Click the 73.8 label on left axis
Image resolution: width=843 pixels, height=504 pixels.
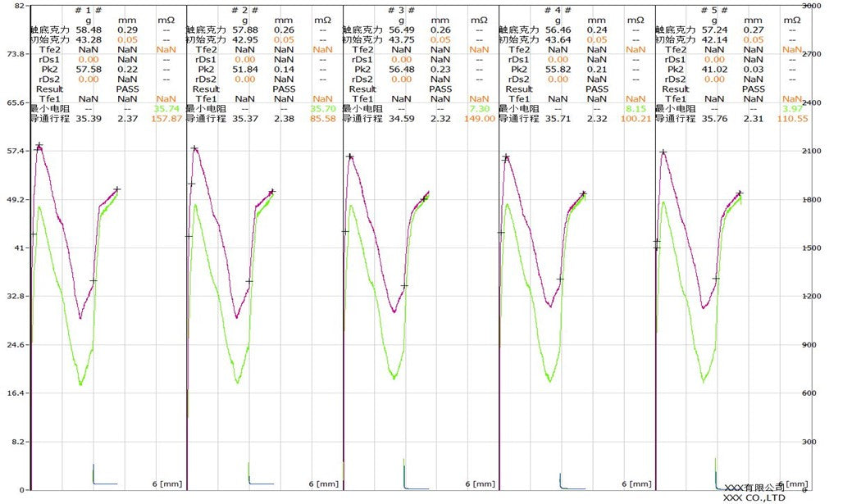(13, 54)
